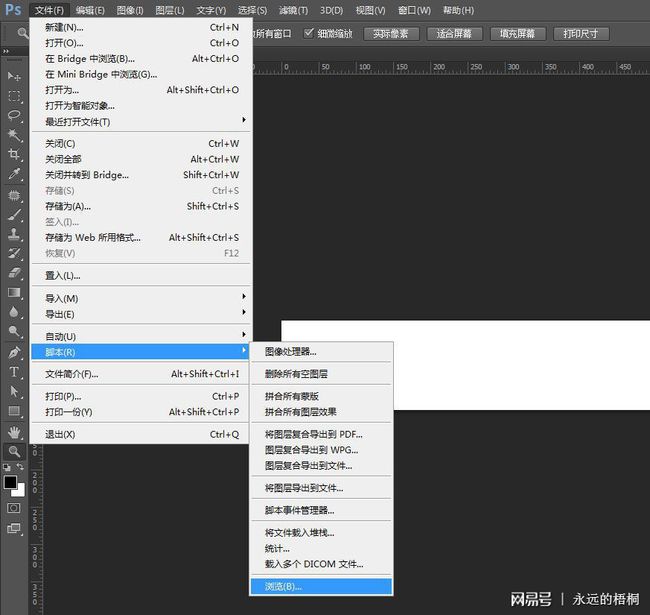Open the 滤镜(T) menu

pos(293,10)
